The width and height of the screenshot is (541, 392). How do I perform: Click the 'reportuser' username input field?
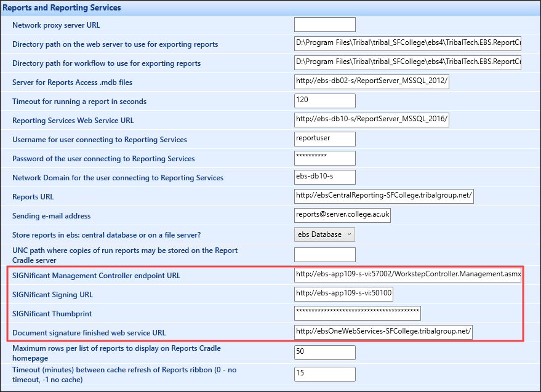click(x=324, y=138)
